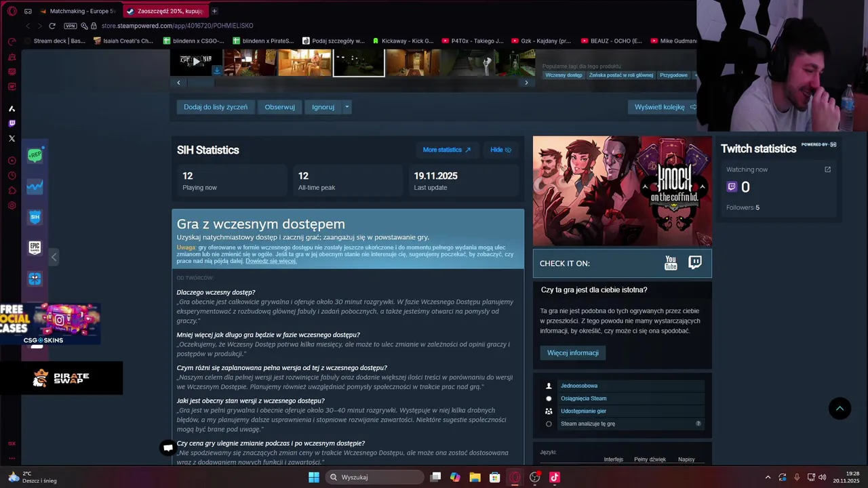Open extensions cube icon in sidebar
The image size is (868, 488).
12,190
